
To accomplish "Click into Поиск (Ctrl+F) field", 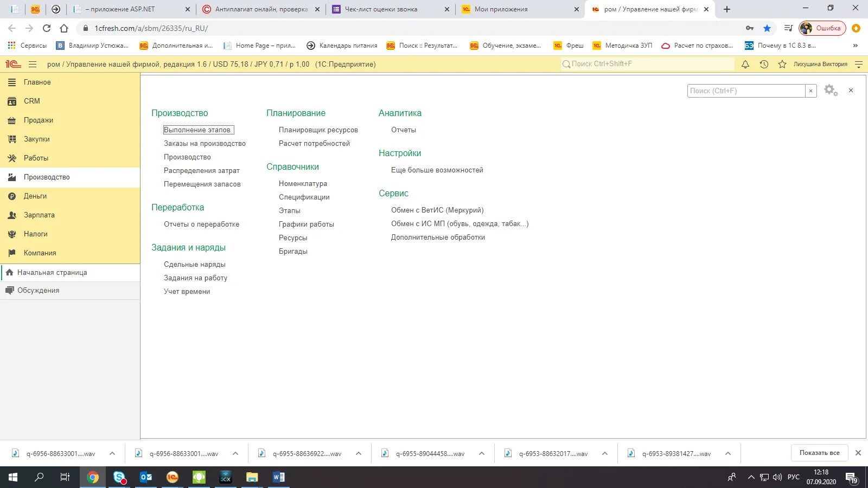I will [x=746, y=91].
